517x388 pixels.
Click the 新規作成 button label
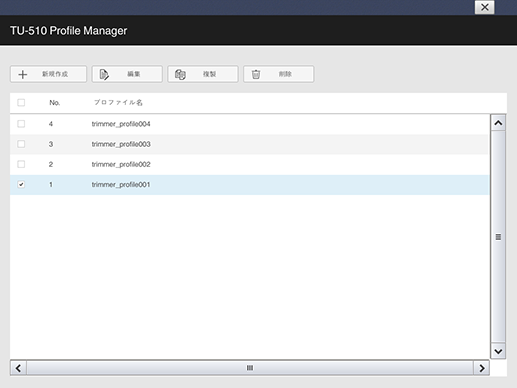55,74
